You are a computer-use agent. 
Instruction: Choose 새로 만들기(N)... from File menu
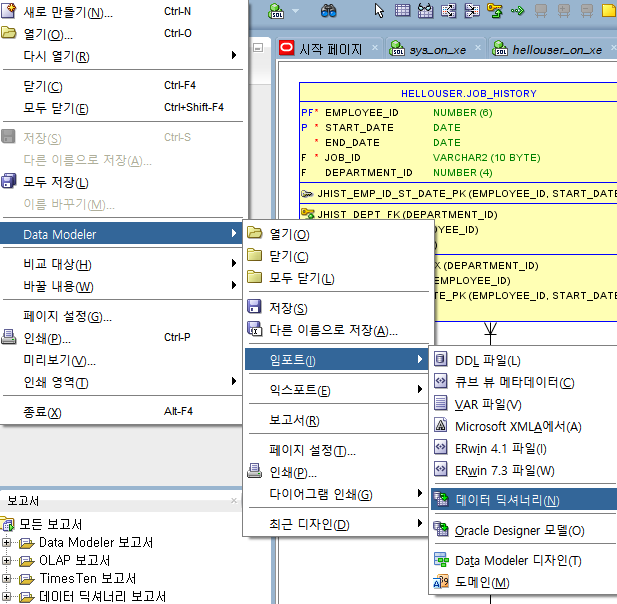pyautogui.click(x=122, y=12)
